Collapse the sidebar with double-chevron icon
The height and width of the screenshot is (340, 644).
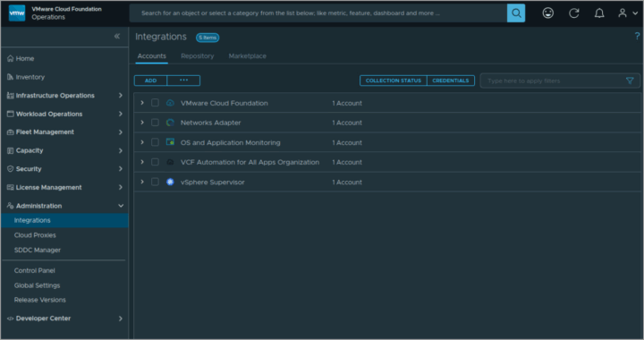117,36
